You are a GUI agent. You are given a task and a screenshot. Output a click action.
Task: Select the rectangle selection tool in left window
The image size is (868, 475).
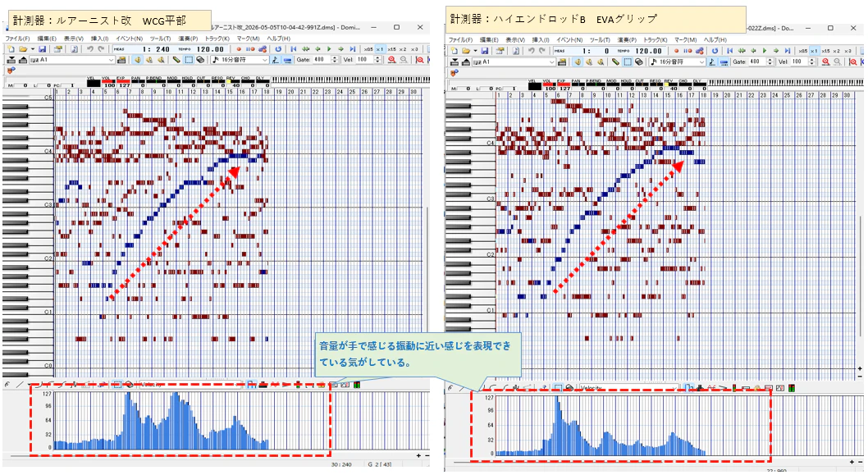click(189, 60)
